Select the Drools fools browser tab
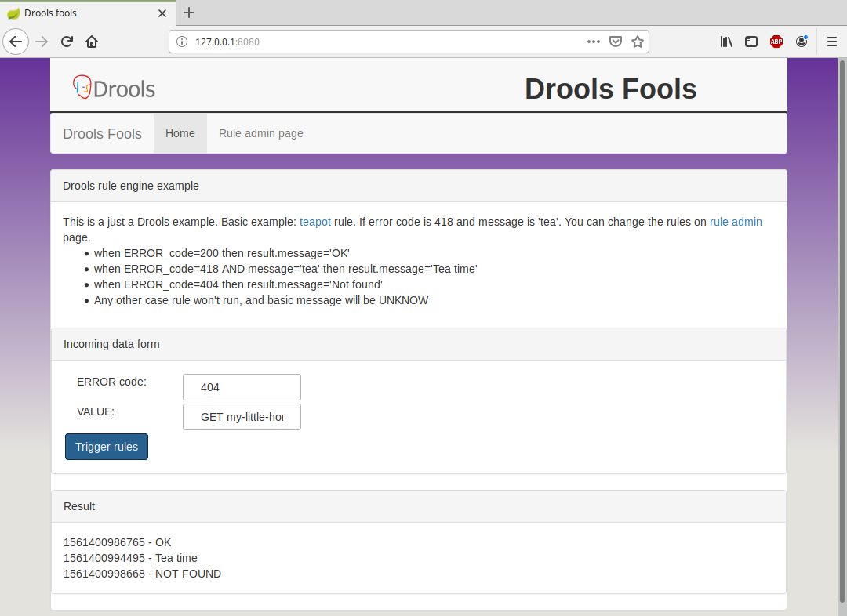This screenshot has height=616, width=847. [88, 13]
